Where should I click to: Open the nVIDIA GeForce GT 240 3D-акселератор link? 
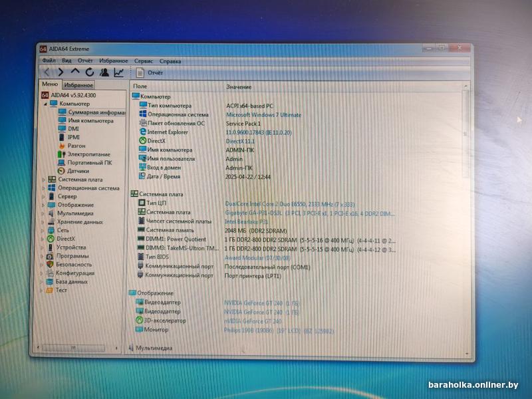[253, 321]
